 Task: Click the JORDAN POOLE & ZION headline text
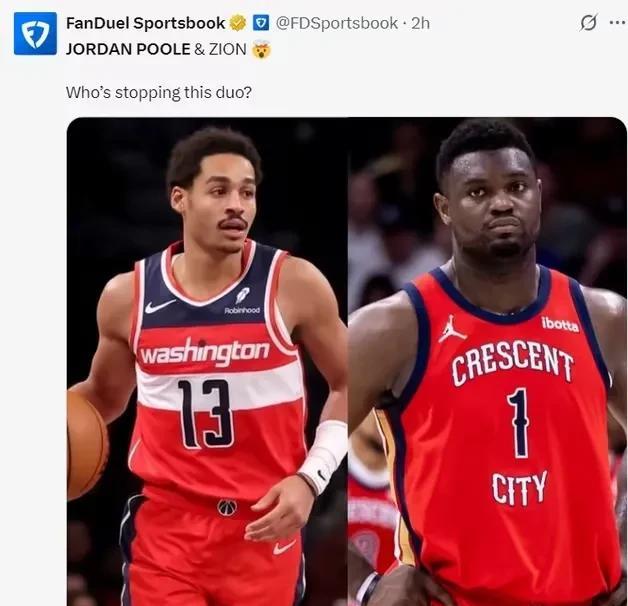(x=156, y=49)
